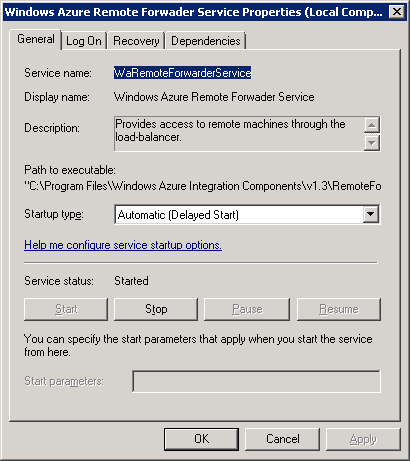Close the properties dialog with X
The image size is (410, 461).
397,12
